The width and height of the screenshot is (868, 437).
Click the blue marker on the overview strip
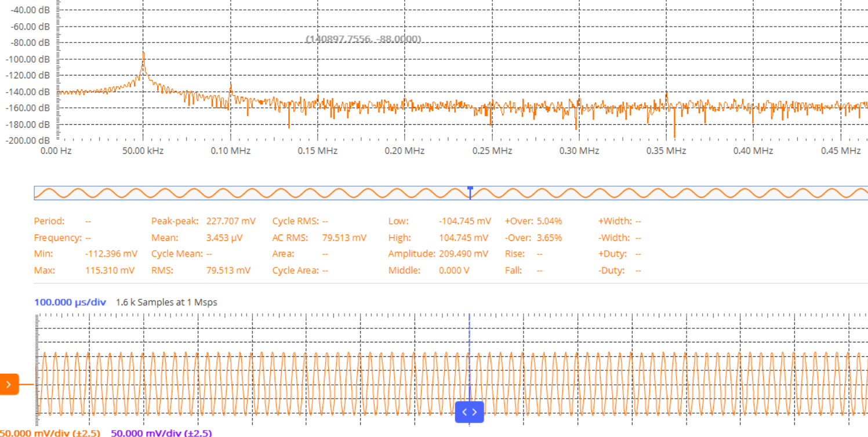470,189
